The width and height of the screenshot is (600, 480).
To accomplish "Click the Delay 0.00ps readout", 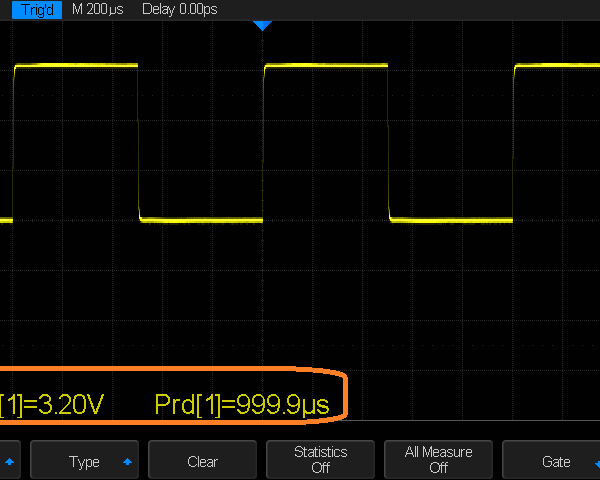I will coord(179,9).
